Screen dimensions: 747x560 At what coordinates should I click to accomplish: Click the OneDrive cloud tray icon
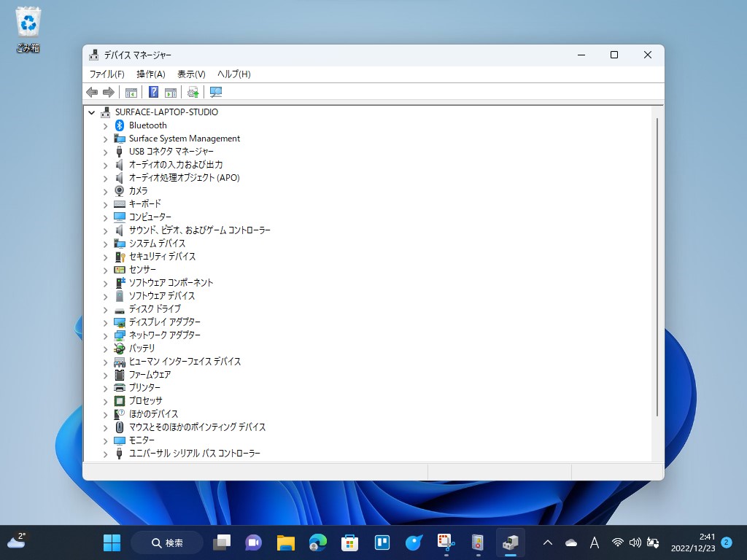click(x=570, y=542)
